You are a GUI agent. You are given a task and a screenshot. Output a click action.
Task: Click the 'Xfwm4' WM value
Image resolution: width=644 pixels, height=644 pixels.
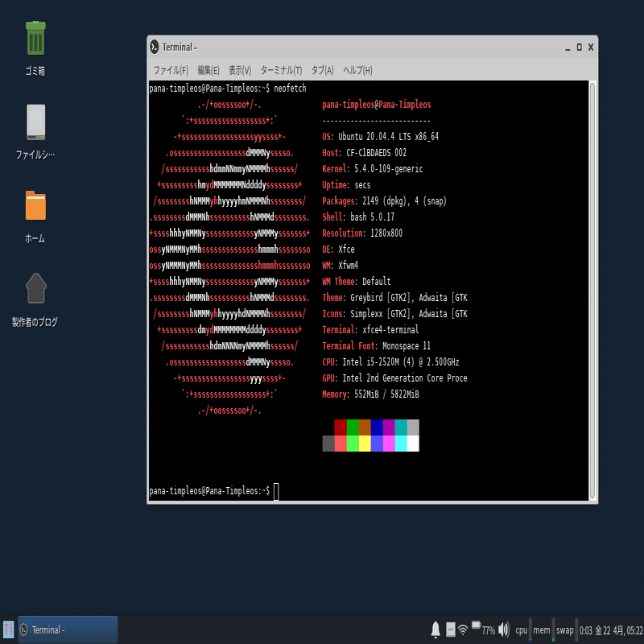click(x=348, y=266)
